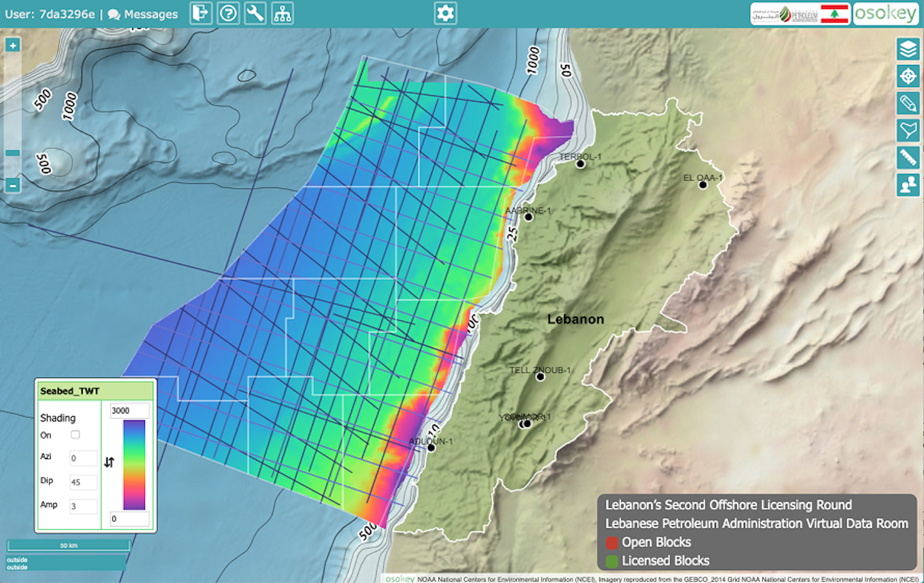Open the Layers panel icon
924x583 pixels.
pyautogui.click(x=907, y=48)
